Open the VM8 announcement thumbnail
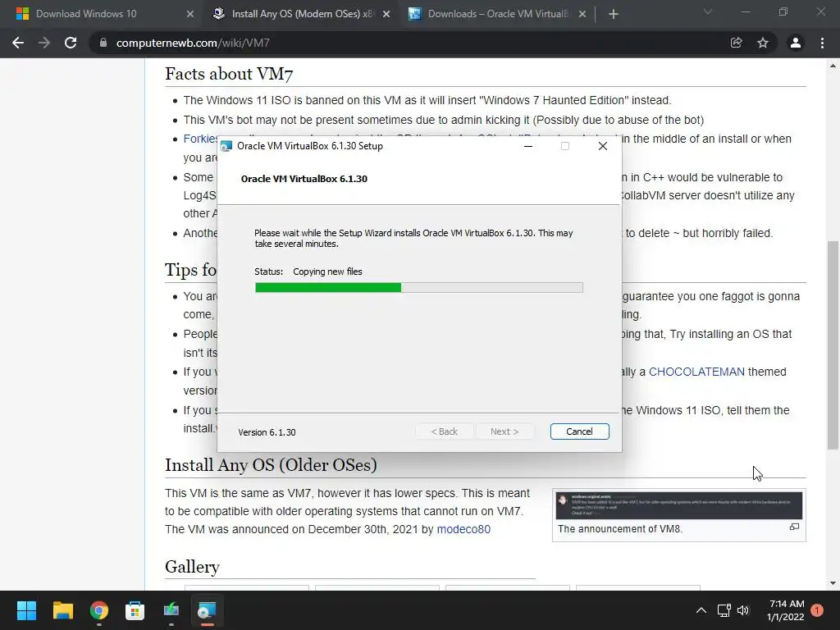Viewport: 840px width, 630px height. click(678, 505)
